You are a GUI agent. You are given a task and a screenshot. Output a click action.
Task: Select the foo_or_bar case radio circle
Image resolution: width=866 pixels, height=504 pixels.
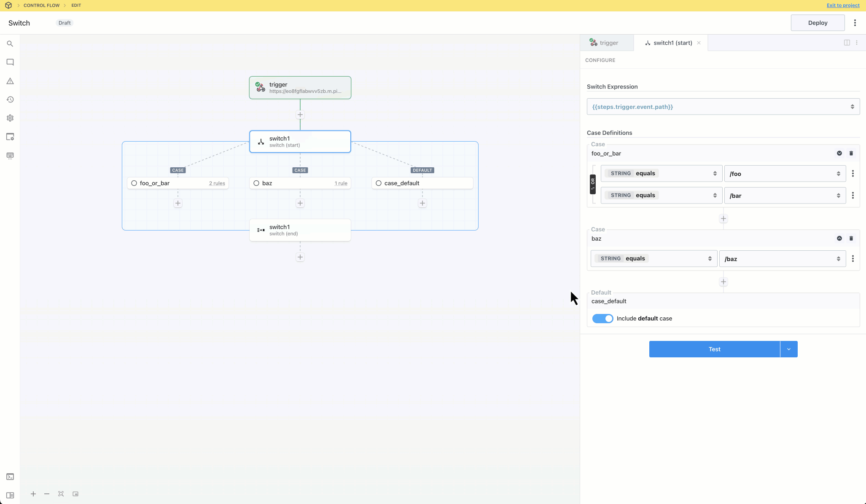point(134,183)
